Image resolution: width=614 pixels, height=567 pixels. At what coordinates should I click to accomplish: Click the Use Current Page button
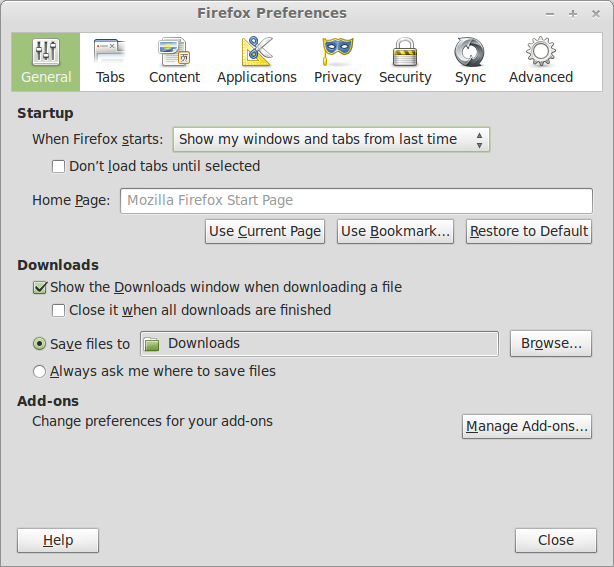click(265, 231)
